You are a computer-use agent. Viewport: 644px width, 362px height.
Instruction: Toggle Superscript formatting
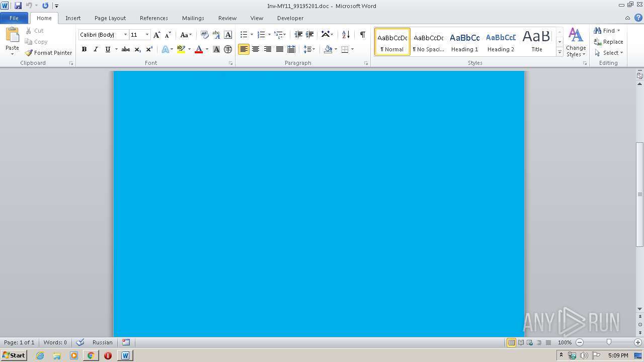(149, 49)
